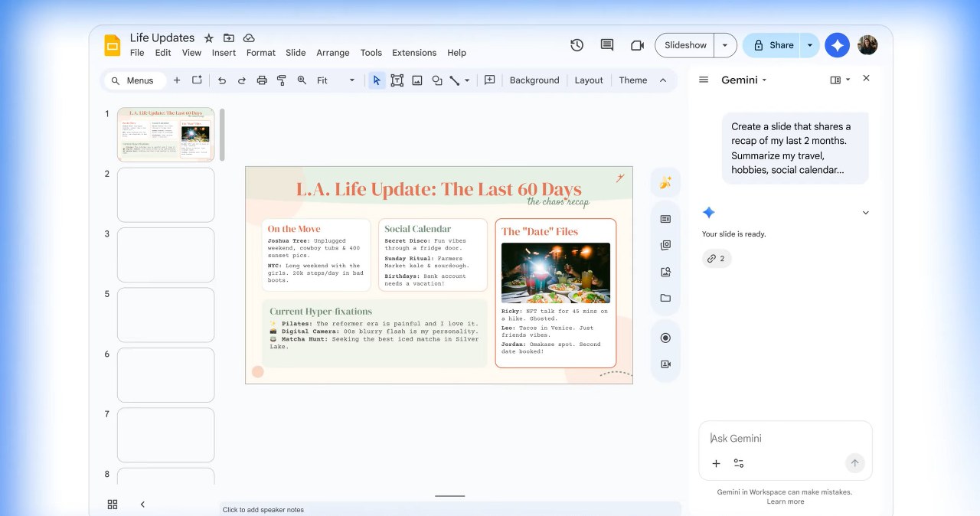Select the text box insertion tool
Image resolution: width=980 pixels, height=516 pixels.
point(397,80)
